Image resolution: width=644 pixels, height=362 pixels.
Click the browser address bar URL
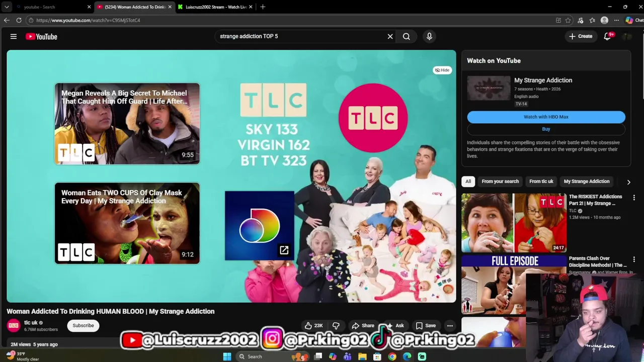[88, 20]
